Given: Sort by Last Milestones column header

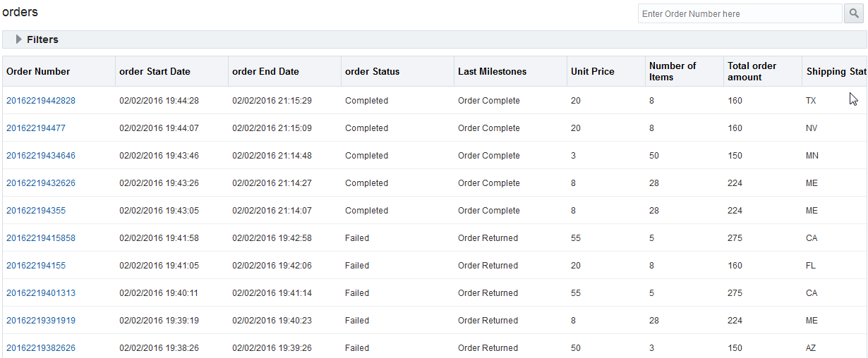Looking at the screenshot, I should tap(492, 71).
